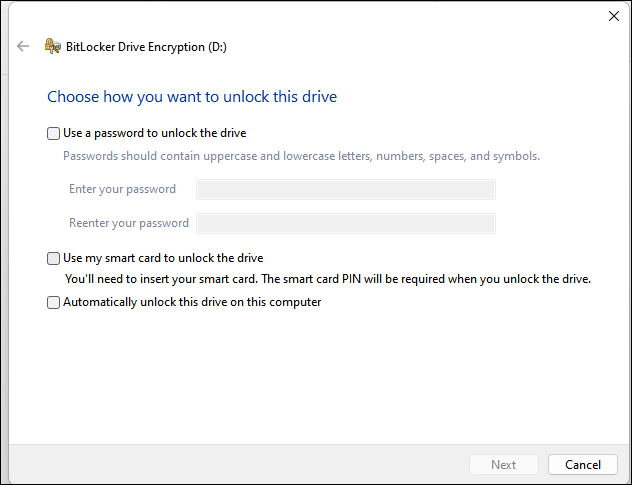Click the 'Enter your password' field label

point(122,189)
